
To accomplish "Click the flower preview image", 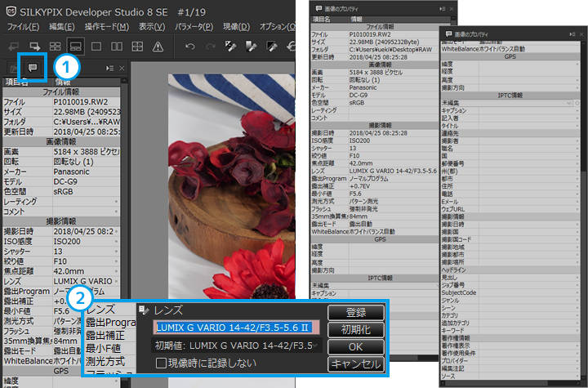I will [x=231, y=186].
